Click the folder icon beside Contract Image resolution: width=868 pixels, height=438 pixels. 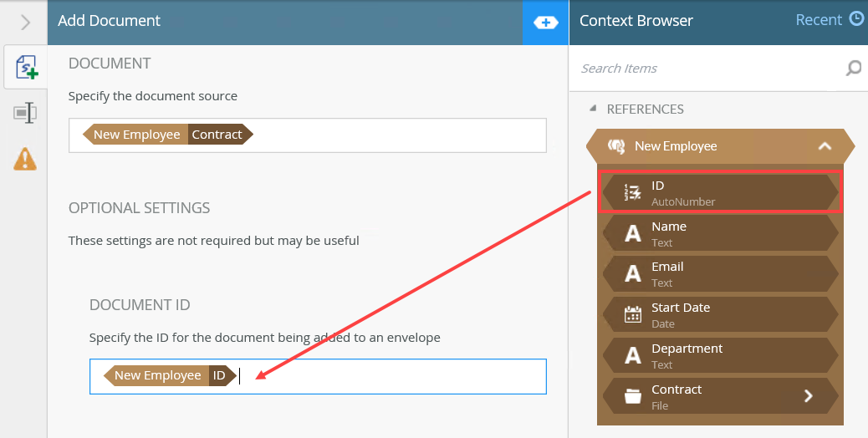click(633, 396)
